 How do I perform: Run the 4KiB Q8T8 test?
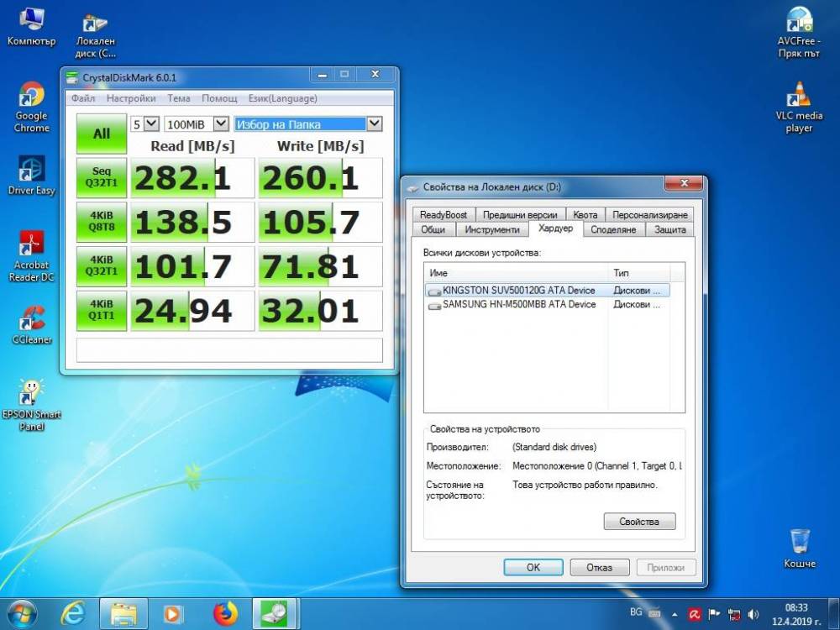(x=102, y=222)
